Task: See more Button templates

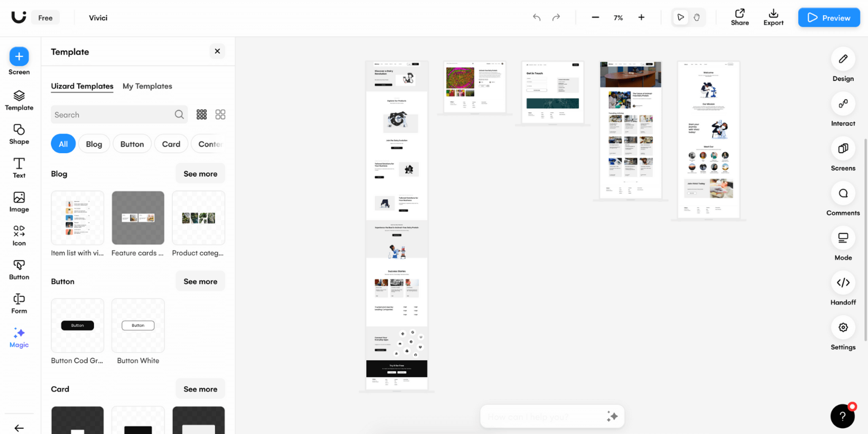Action: [200, 281]
